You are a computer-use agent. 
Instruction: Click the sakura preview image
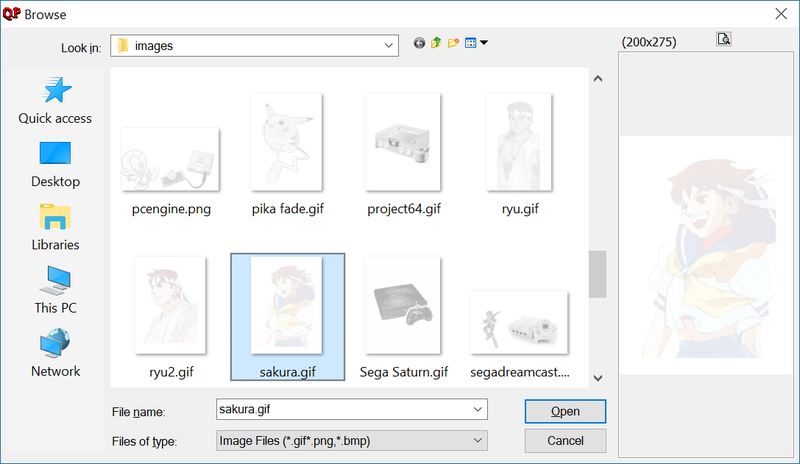[x=706, y=255]
